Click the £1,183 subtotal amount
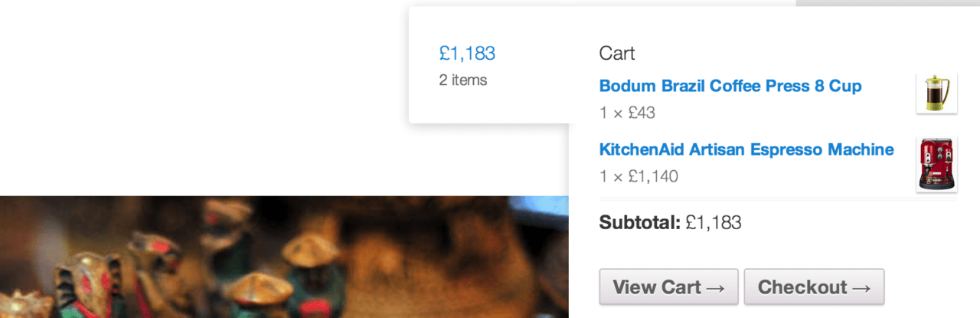 (714, 223)
